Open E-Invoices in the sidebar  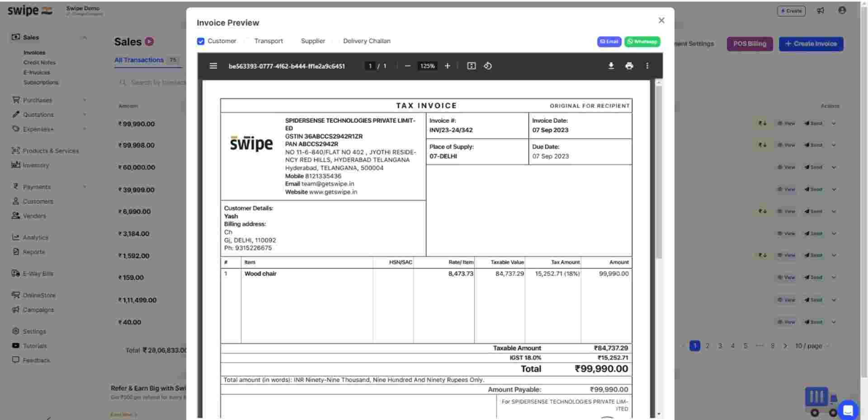click(x=37, y=73)
